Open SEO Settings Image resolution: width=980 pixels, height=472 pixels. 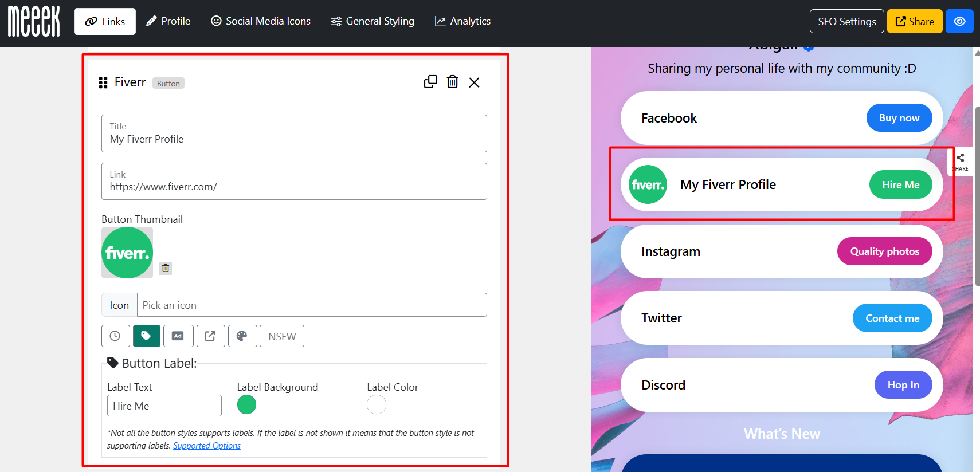[x=847, y=21]
